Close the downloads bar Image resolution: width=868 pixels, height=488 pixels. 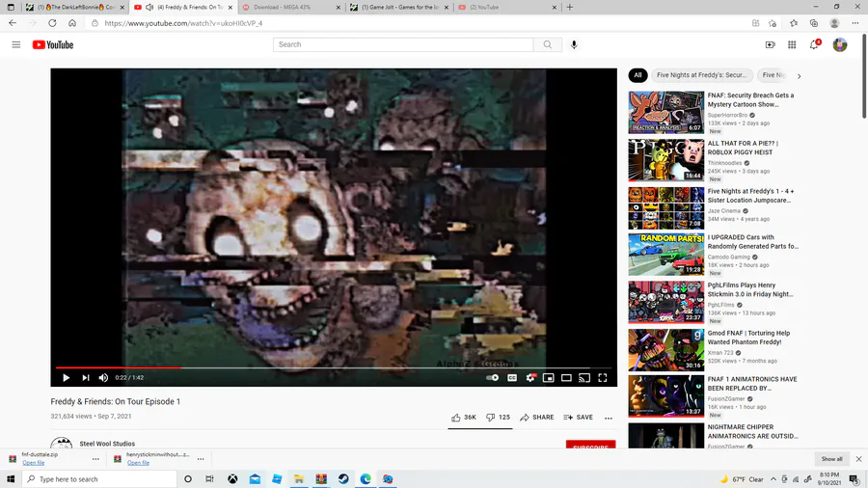(858, 459)
